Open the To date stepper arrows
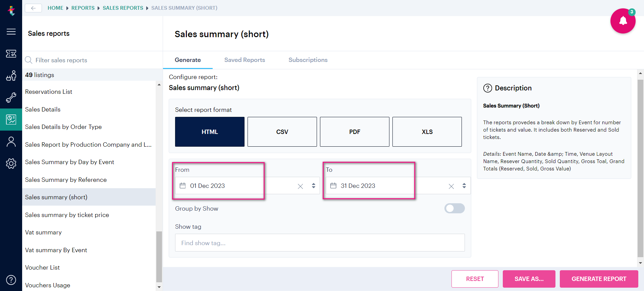 coord(464,186)
